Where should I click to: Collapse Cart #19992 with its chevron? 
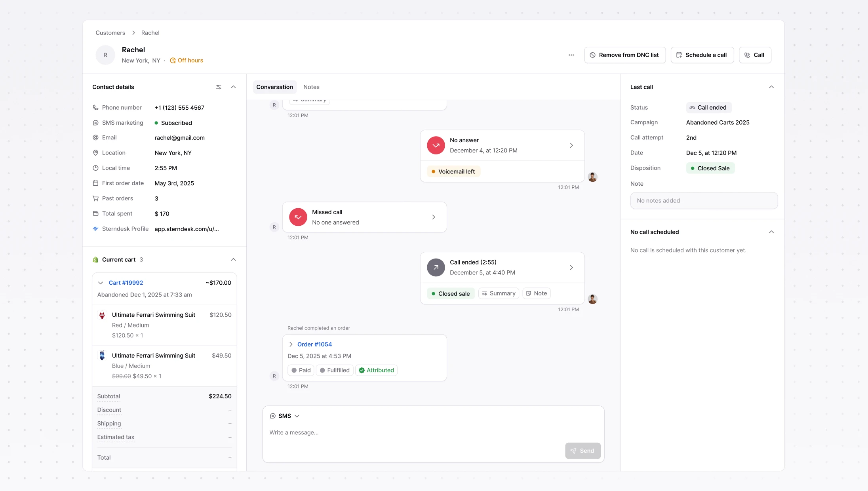pyautogui.click(x=101, y=283)
